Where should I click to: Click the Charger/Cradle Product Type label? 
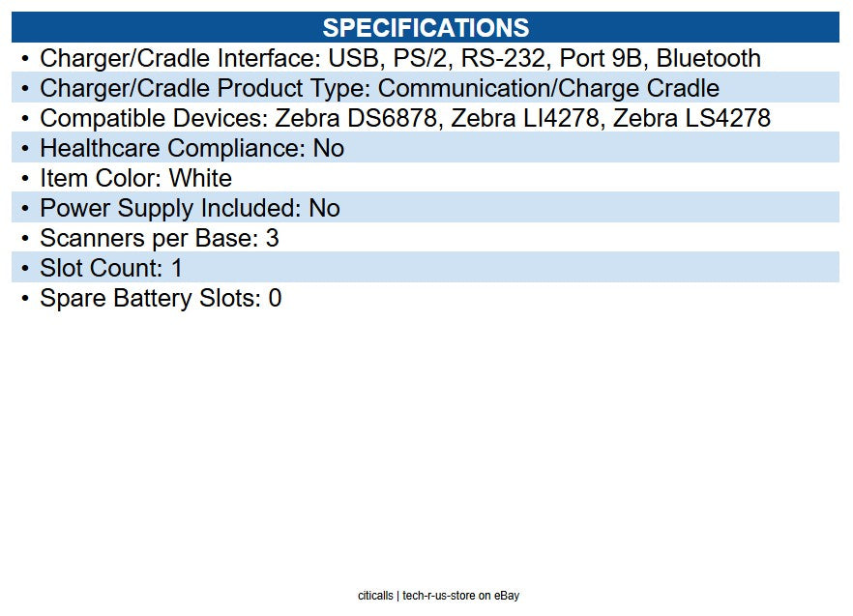tap(205, 88)
